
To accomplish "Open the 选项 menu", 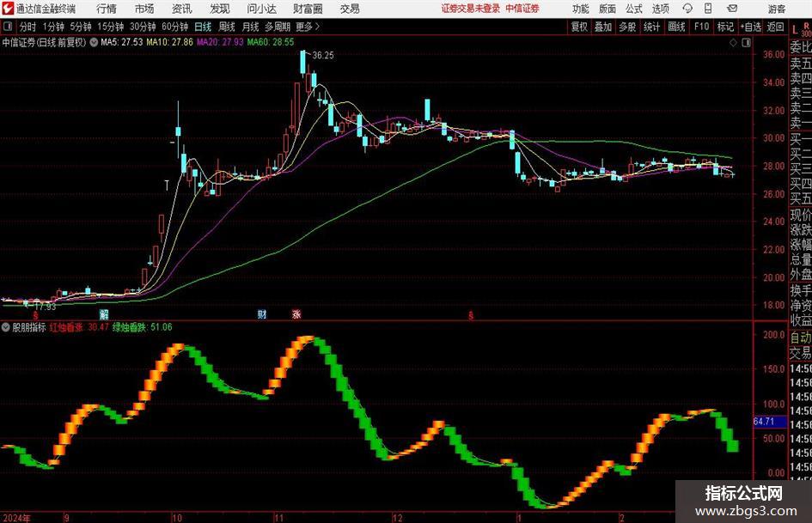I will pyautogui.click(x=660, y=9).
